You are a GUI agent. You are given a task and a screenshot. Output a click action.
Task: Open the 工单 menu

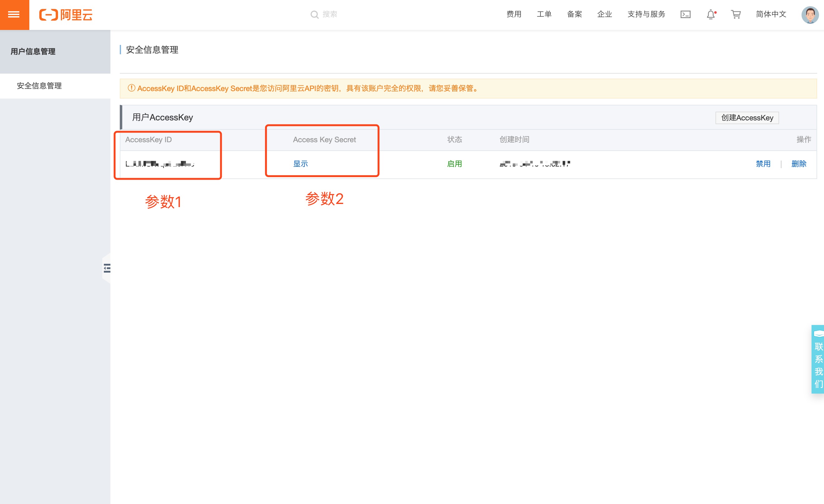coord(544,14)
